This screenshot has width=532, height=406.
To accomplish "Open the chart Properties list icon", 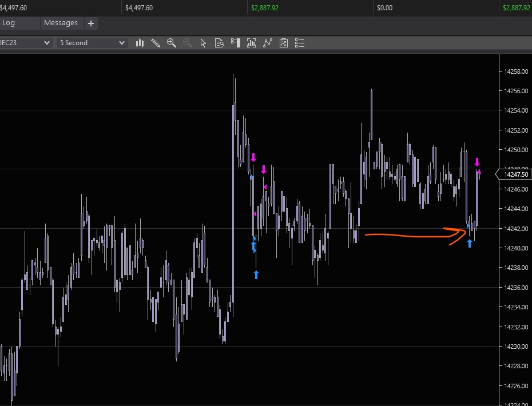I will coord(300,43).
